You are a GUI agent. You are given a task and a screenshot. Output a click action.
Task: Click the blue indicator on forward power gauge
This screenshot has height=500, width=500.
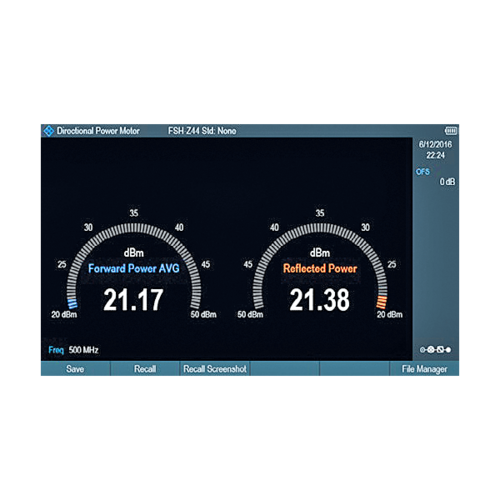point(73,303)
